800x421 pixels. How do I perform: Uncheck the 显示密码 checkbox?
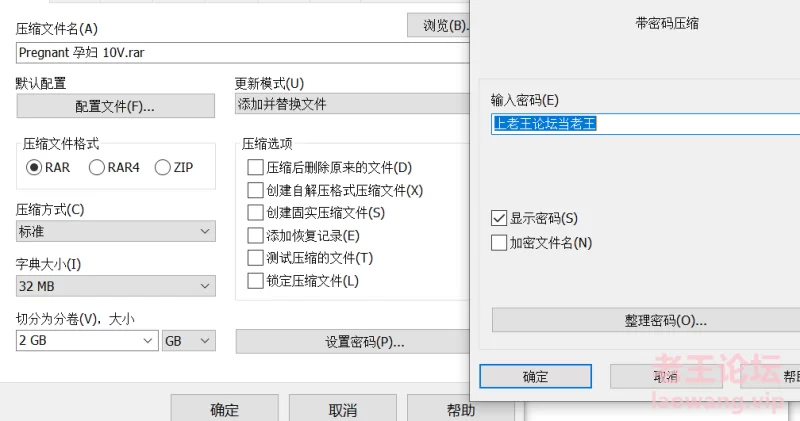coord(500,218)
